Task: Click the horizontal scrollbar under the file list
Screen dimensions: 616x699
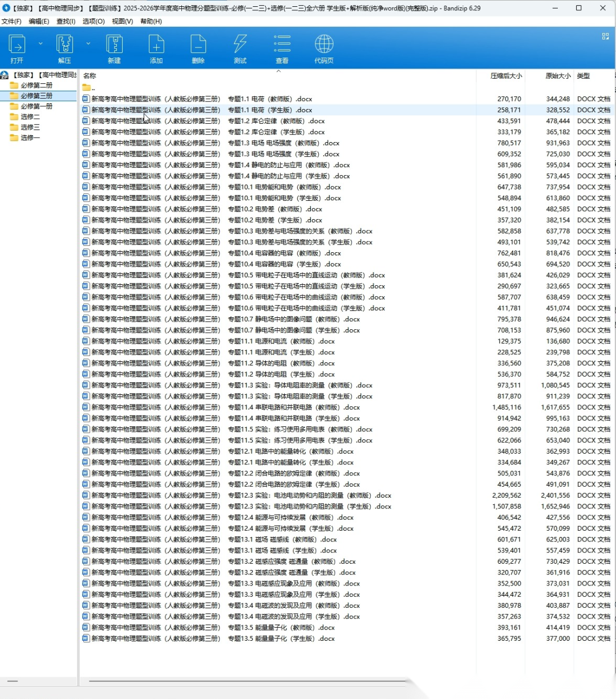Action: point(245,681)
